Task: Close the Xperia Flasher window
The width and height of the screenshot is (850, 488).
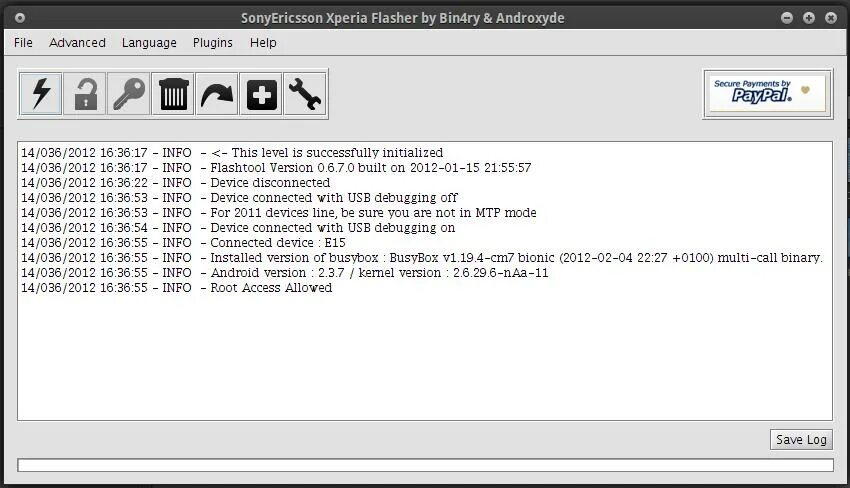Action: pyautogui.click(x=830, y=18)
